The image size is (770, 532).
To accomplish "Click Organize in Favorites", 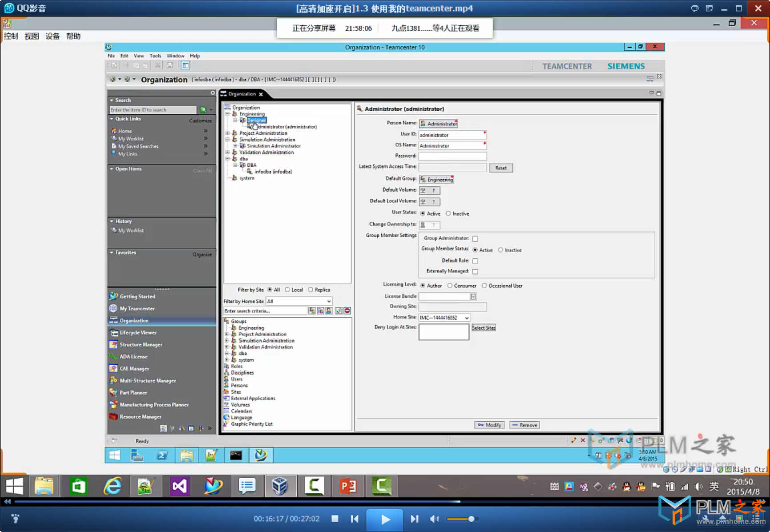I will pyautogui.click(x=202, y=254).
